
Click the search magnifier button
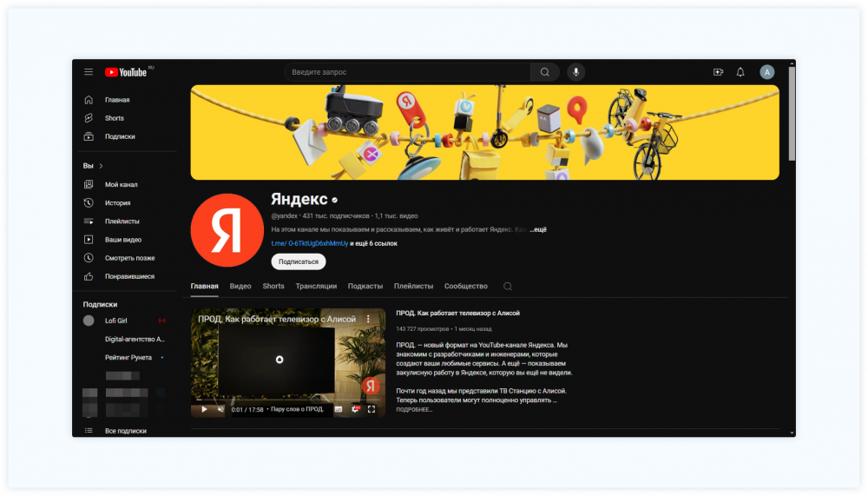tap(545, 72)
